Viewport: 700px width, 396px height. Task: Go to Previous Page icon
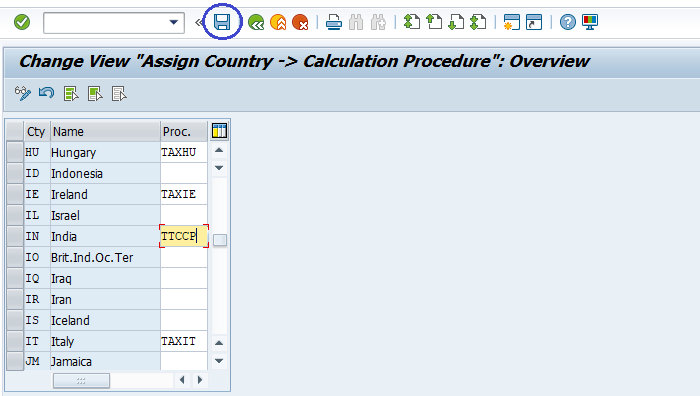[433, 22]
